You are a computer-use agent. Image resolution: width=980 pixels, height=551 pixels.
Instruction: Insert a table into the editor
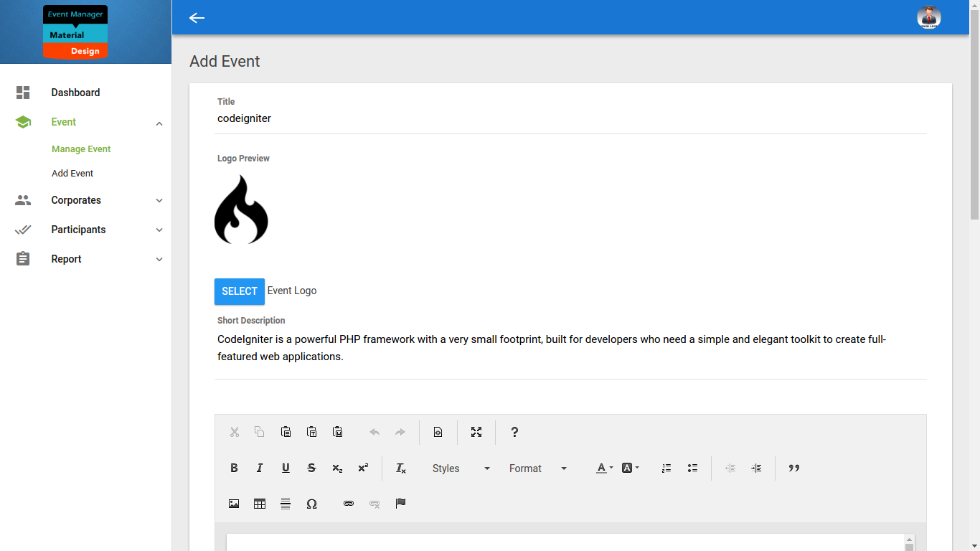260,504
